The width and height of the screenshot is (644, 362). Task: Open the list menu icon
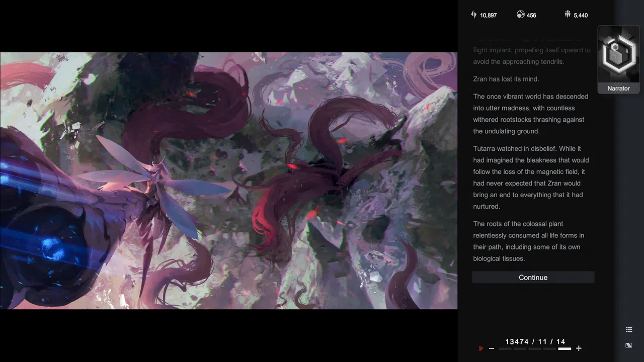(x=629, y=329)
